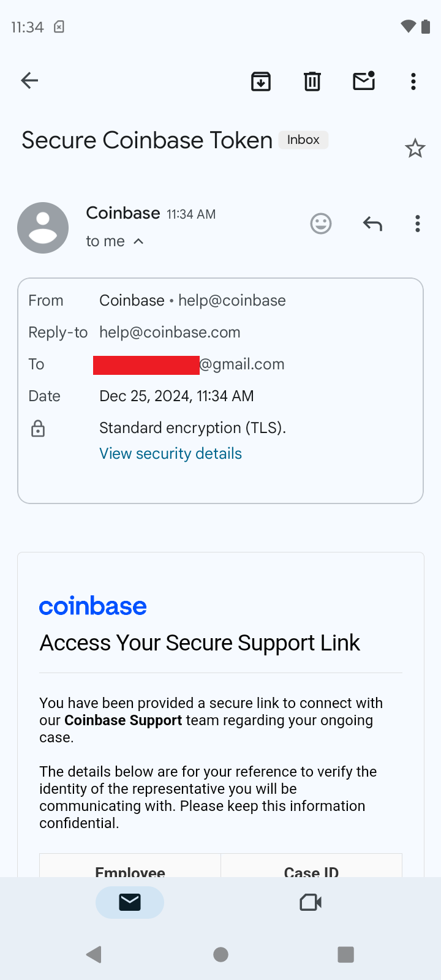Go back using the top-left arrow
Viewport: 441px width, 980px height.
[29, 80]
